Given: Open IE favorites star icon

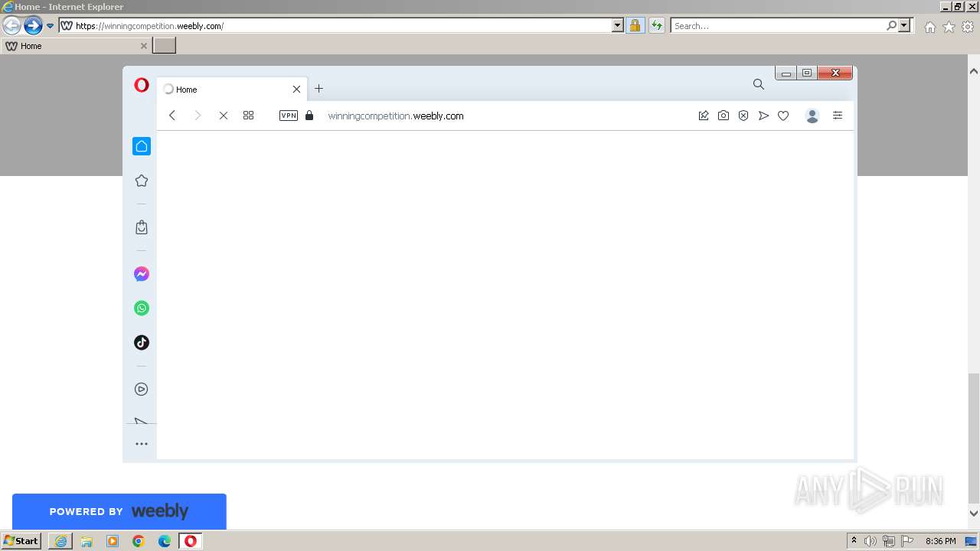Looking at the screenshot, I should pyautogui.click(x=949, y=27).
